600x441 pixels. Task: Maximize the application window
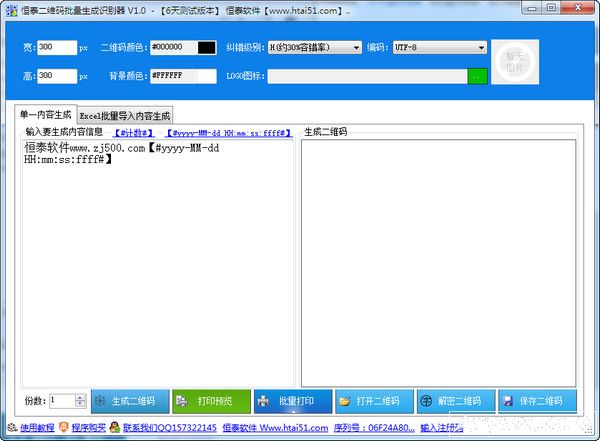551,8
